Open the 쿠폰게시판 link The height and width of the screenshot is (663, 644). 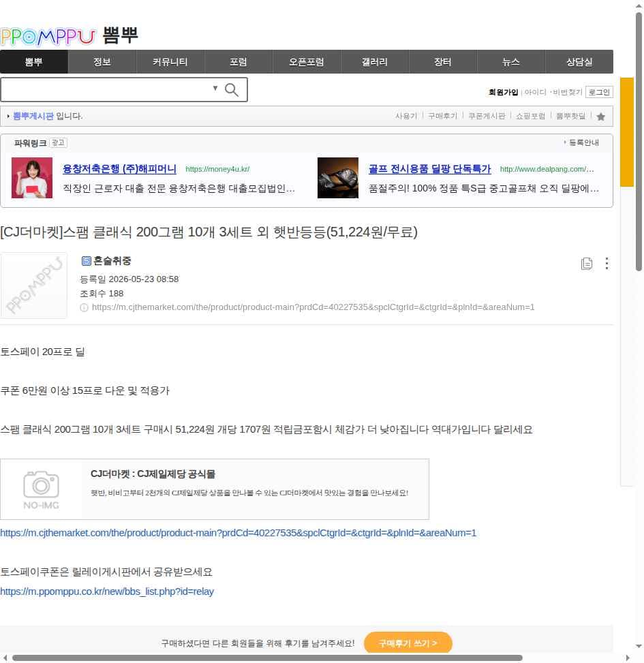487,116
